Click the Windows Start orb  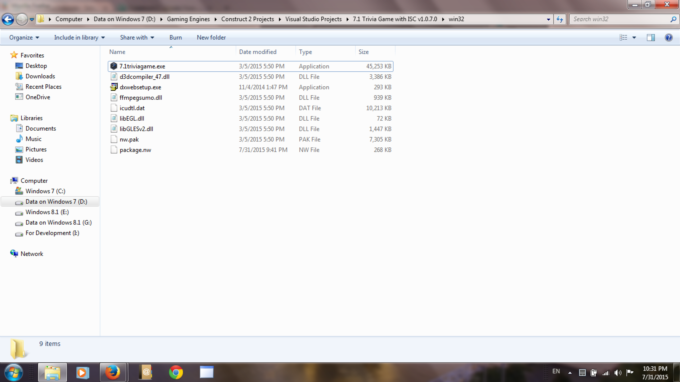point(13,372)
